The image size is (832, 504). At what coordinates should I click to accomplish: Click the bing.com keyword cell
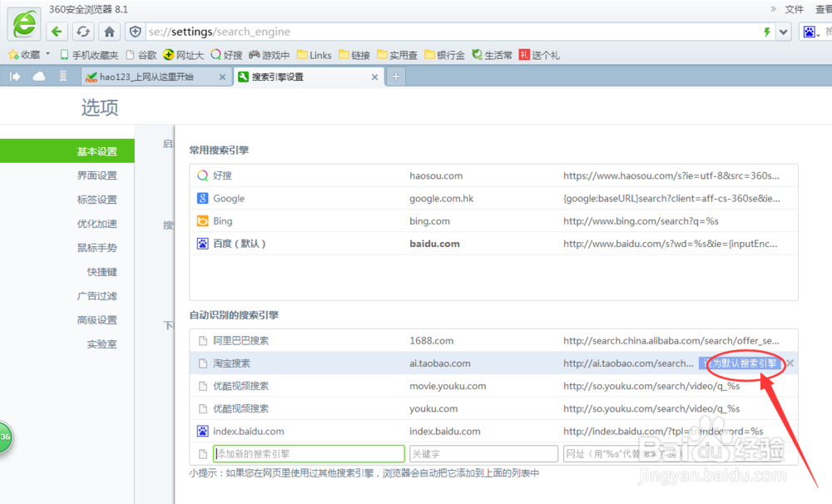430,221
